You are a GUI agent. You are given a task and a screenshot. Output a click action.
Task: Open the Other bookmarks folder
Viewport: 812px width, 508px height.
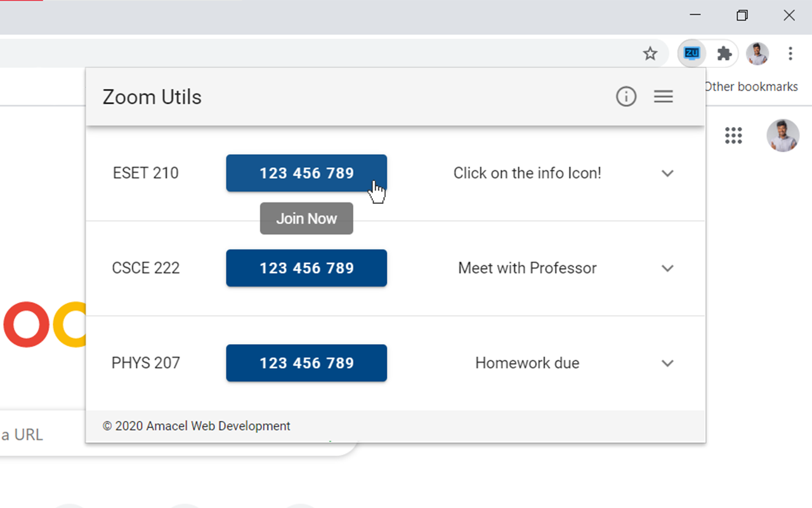point(751,86)
